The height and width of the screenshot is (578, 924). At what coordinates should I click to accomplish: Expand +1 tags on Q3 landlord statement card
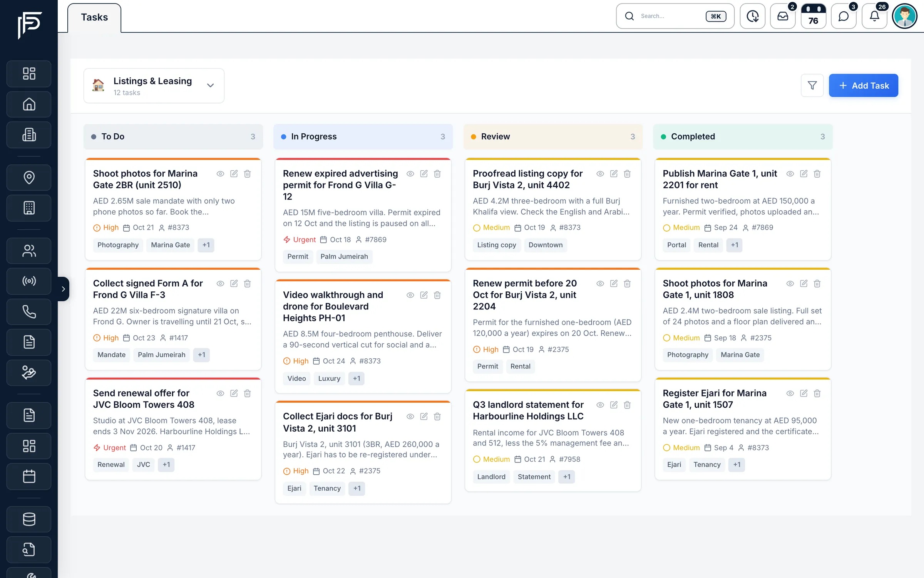click(x=567, y=477)
